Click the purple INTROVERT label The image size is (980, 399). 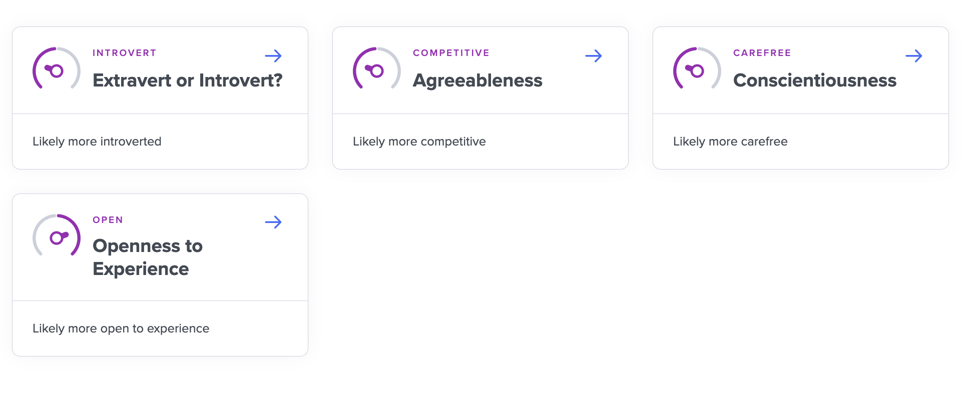coord(125,53)
